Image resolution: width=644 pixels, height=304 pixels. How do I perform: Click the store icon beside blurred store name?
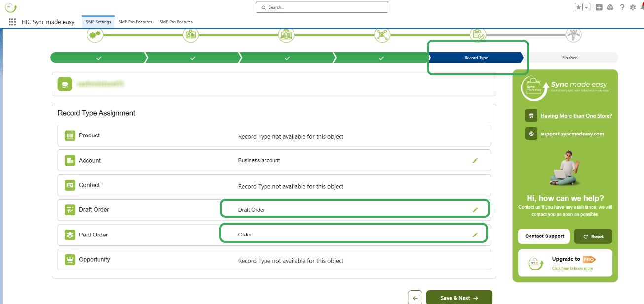pyautogui.click(x=65, y=84)
